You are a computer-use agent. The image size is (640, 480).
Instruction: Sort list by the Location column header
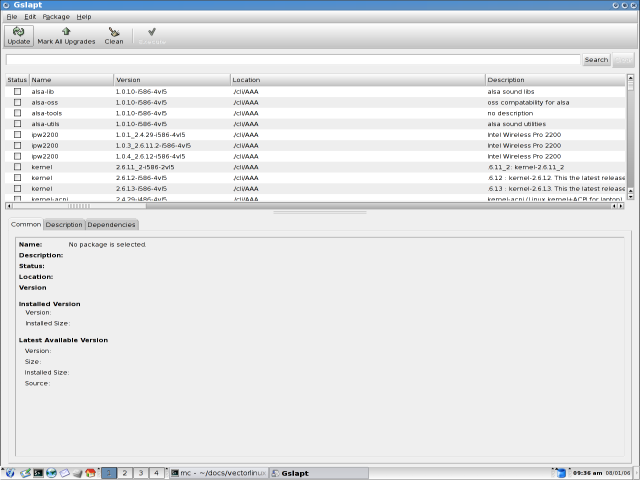tap(357, 79)
